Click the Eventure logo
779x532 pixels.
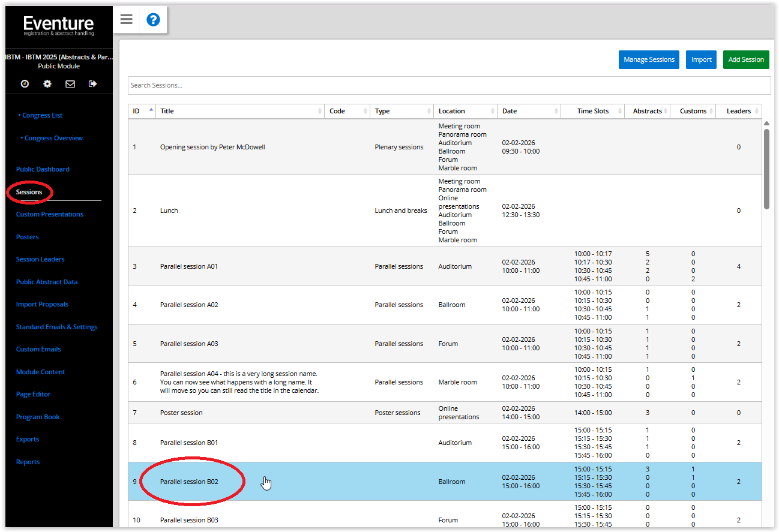[58, 25]
